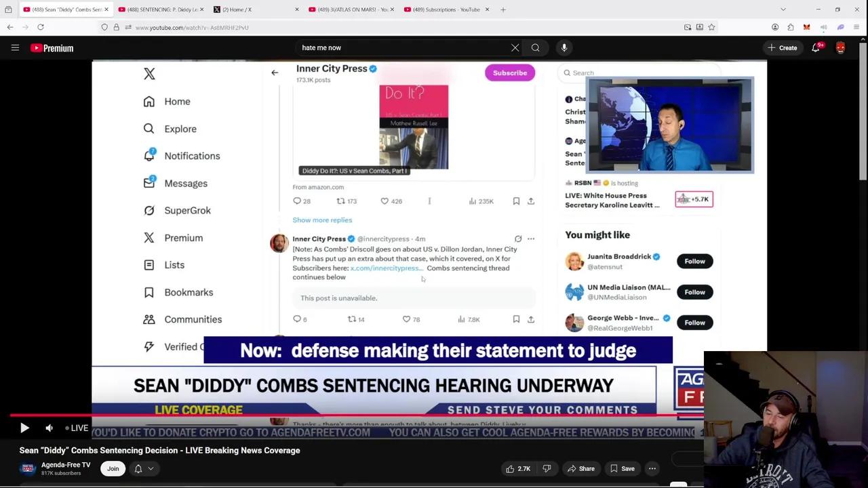Click the 817K subscribers count text
868x488 pixels.
pos(61,473)
